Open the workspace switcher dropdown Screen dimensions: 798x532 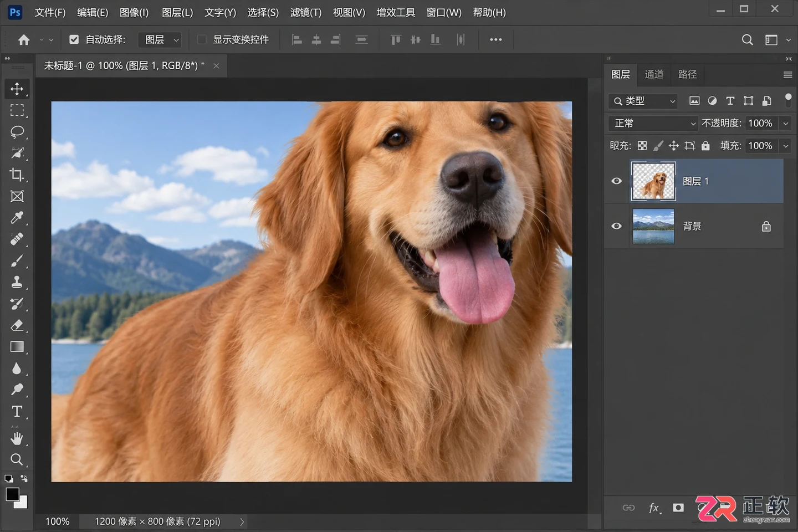(777, 39)
